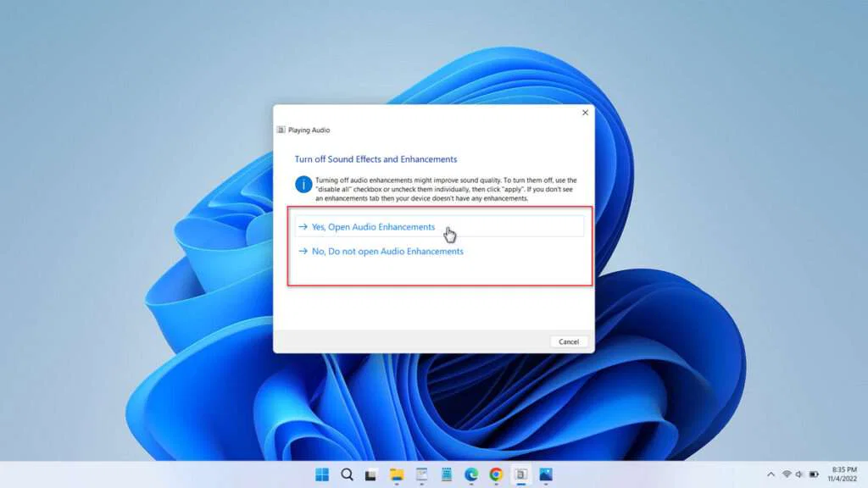Open File Explorer from the taskbar
This screenshot has width=868, height=488.
397,476
